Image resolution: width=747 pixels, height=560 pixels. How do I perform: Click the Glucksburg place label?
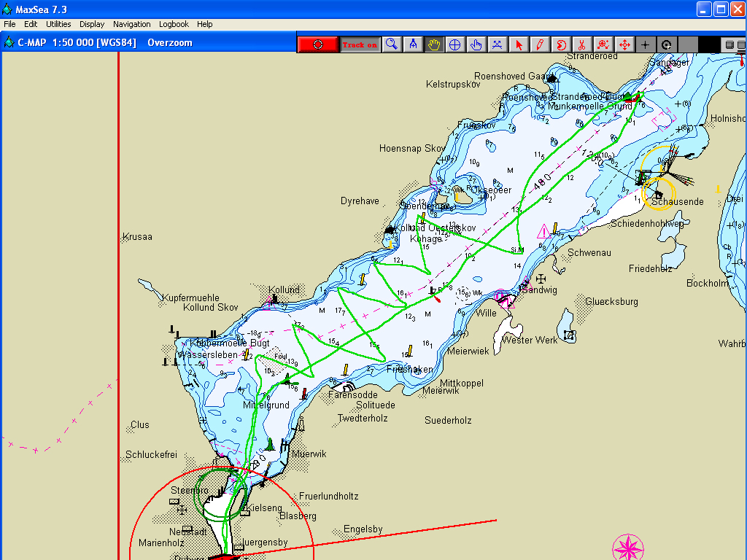(611, 301)
